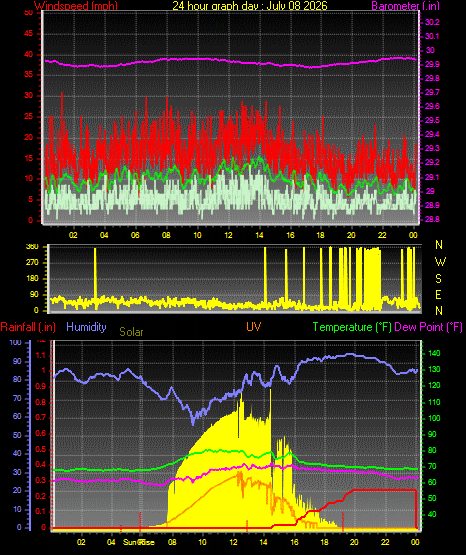Click '45' on the windspeed axis

pyautogui.click(x=28, y=34)
